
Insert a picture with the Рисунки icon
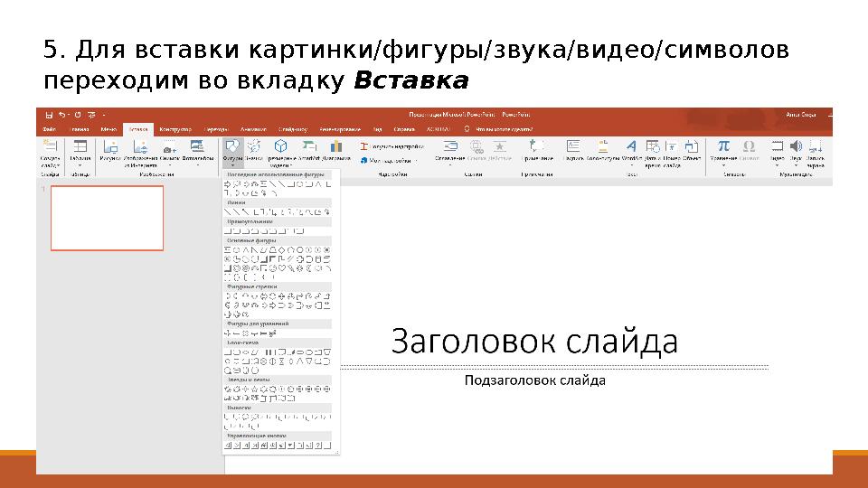click(110, 146)
